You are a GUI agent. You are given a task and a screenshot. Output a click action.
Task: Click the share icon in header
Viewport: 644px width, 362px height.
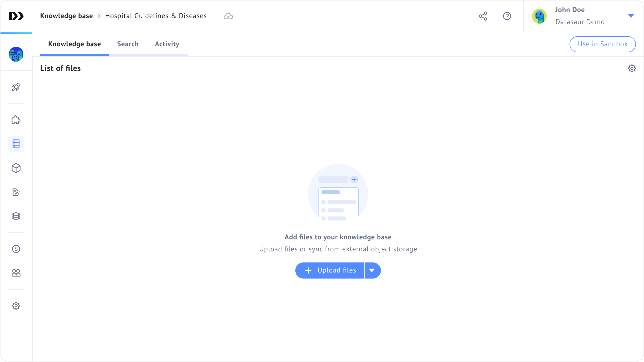point(483,16)
